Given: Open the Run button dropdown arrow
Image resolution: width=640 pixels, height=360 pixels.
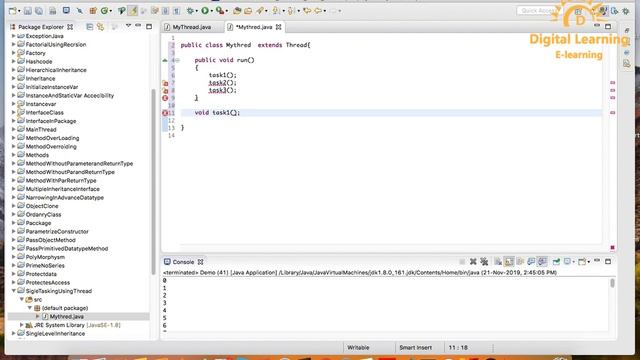Looking at the screenshot, I should [x=211, y=11].
